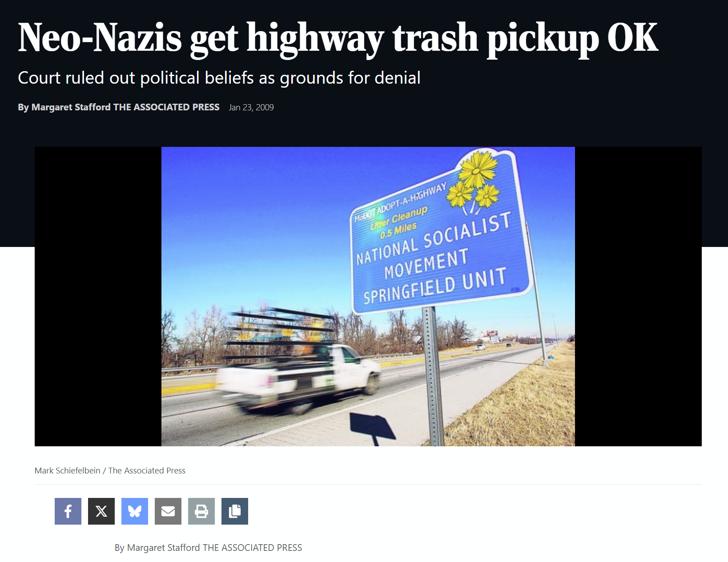728x562 pixels.
Task: Open the highway sign photo
Action: (x=368, y=296)
